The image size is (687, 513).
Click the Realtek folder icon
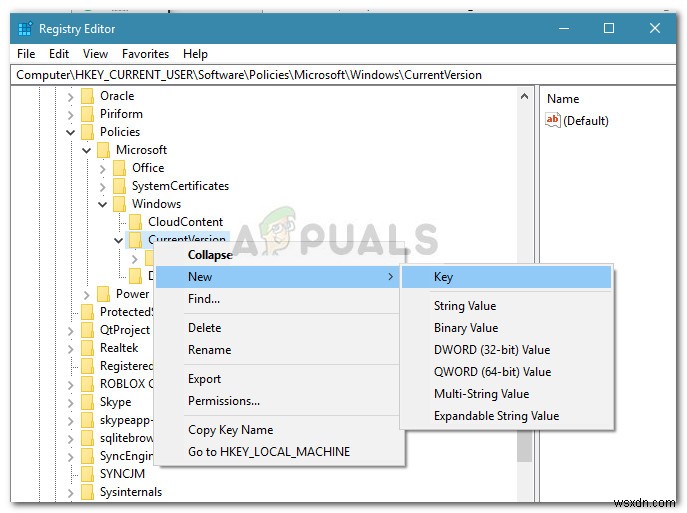[x=88, y=348]
